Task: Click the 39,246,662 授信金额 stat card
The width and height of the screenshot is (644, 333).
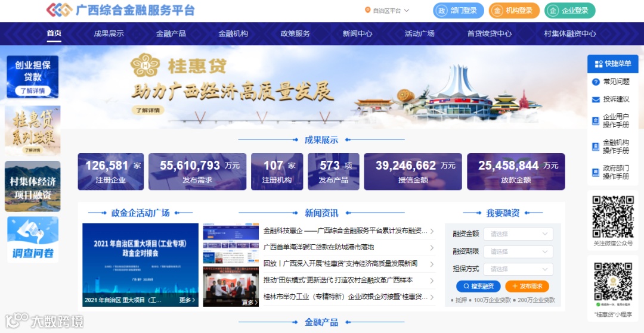Action: click(413, 172)
